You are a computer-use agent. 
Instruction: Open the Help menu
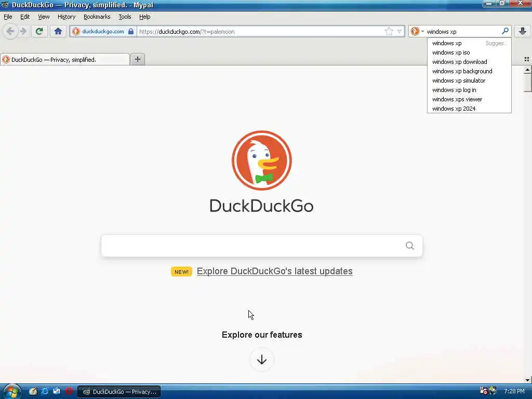[x=144, y=17]
